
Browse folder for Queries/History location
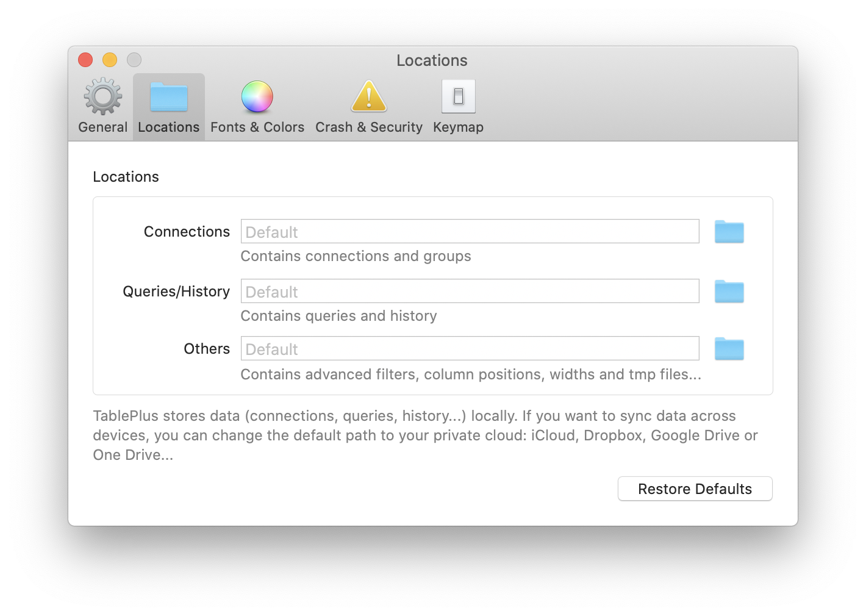pyautogui.click(x=729, y=292)
